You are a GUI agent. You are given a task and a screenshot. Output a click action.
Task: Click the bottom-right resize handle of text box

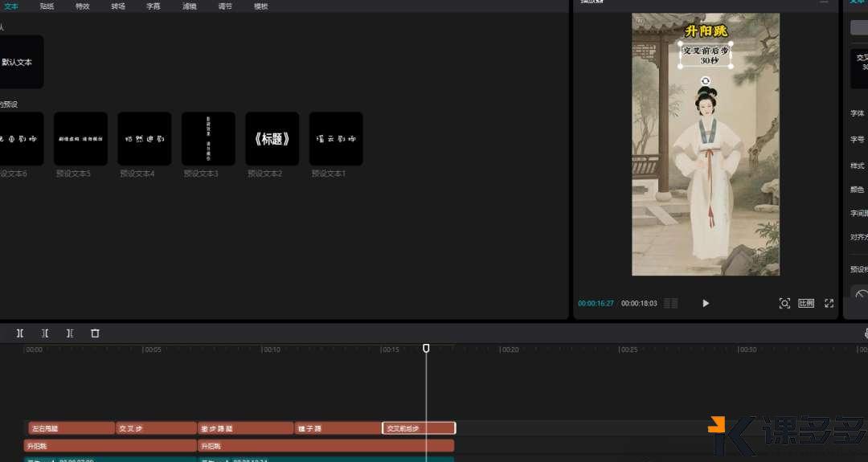(x=731, y=67)
